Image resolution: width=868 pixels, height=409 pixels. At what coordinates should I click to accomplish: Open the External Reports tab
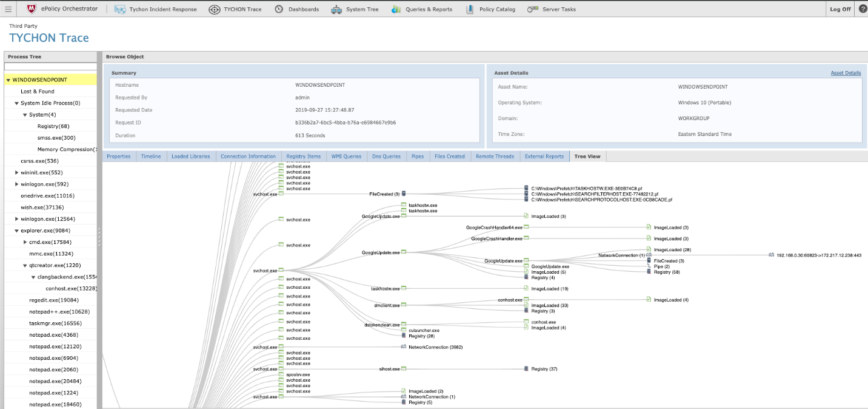point(544,157)
